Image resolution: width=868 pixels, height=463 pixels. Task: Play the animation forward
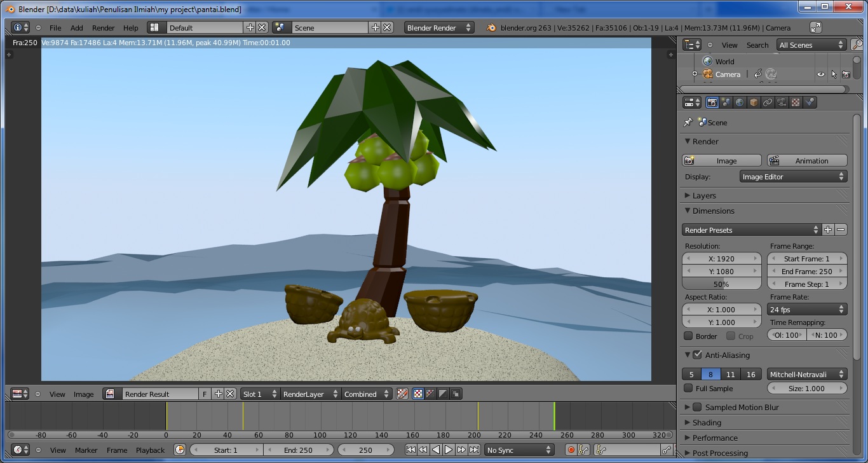449,450
